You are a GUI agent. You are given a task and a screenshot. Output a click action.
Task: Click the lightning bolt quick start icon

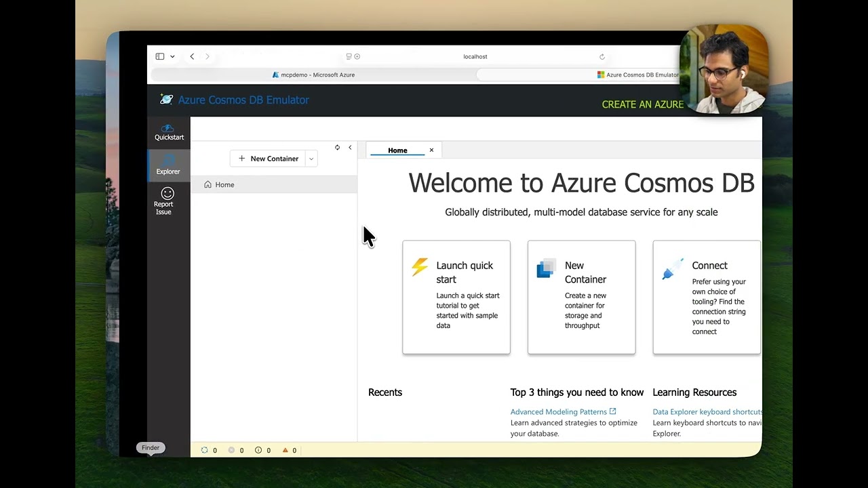[420, 267]
